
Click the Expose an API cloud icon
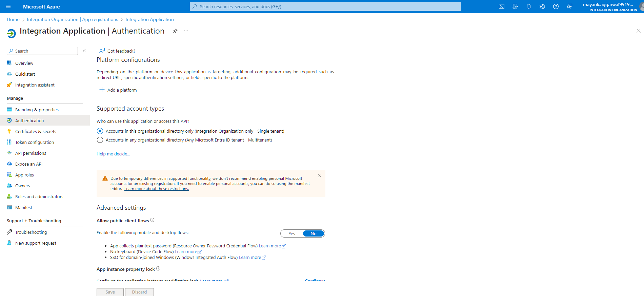(9, 164)
